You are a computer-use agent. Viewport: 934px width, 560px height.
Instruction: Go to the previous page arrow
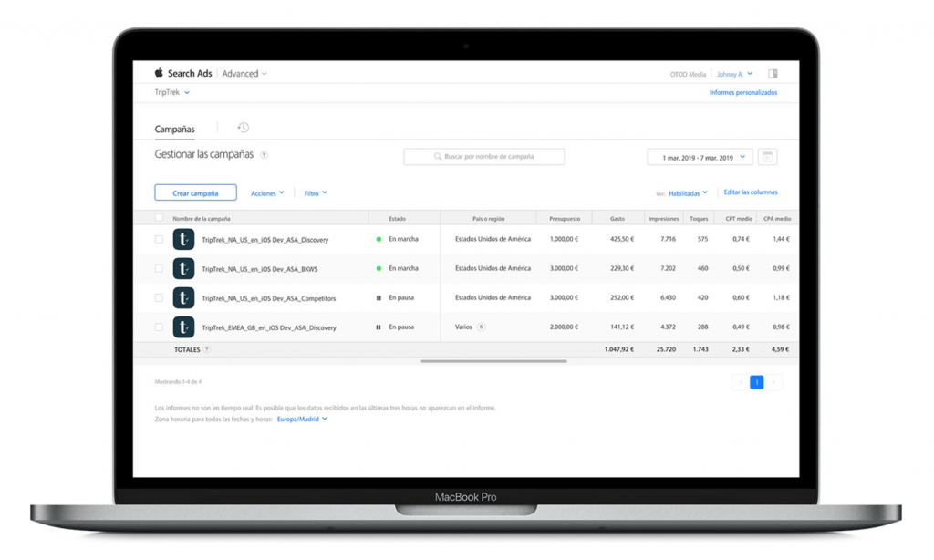pyautogui.click(x=741, y=382)
